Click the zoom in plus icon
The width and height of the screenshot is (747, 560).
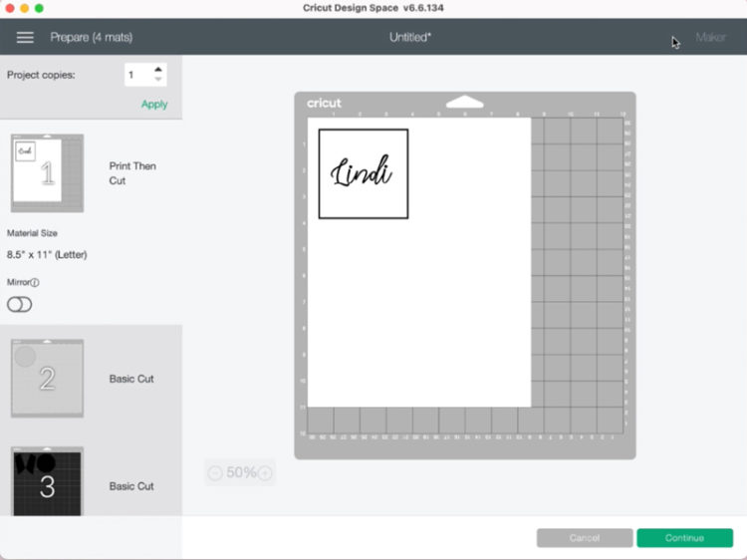(x=265, y=472)
